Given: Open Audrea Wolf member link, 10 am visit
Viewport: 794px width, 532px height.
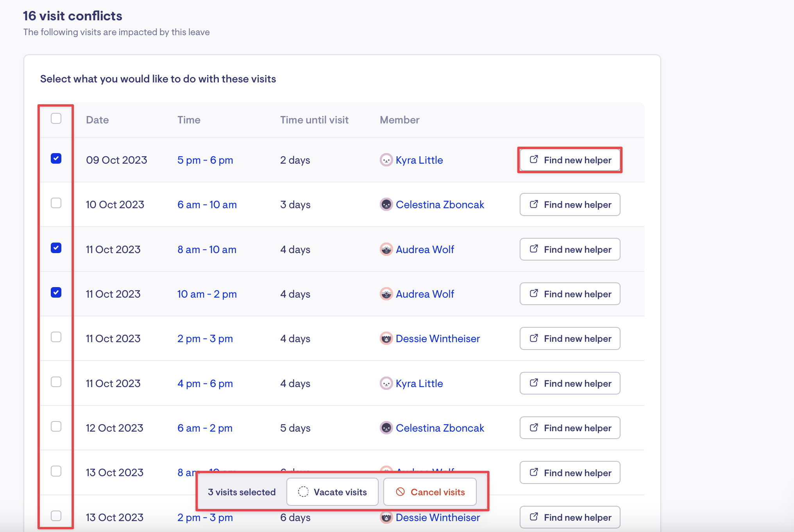Looking at the screenshot, I should [425, 294].
